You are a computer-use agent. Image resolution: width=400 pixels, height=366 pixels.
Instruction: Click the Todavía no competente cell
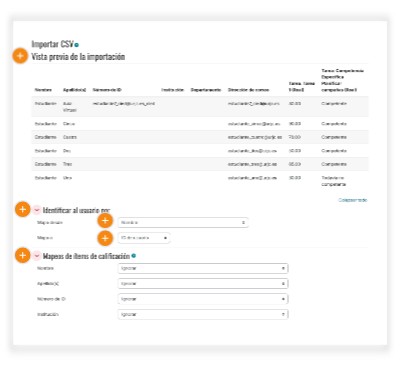coord(333,181)
